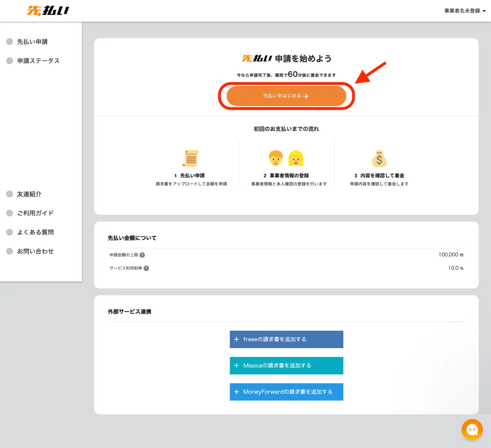
Task: Click step text 2 事業者情報の登録
Action: coord(286,176)
